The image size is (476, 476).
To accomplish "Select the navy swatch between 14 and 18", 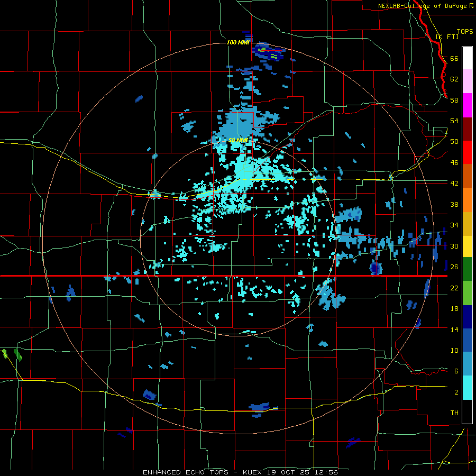I will tap(467, 317).
